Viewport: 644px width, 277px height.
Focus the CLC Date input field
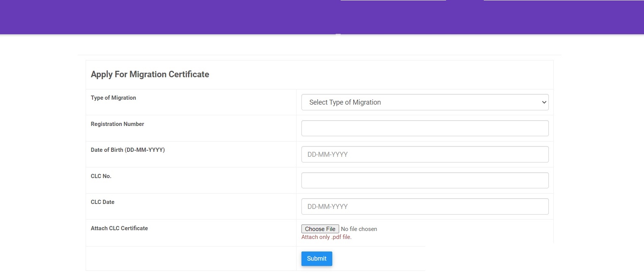(425, 207)
